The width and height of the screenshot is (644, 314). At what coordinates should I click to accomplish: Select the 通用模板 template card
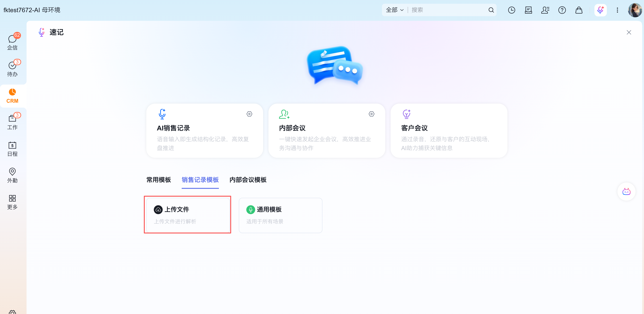(280, 215)
